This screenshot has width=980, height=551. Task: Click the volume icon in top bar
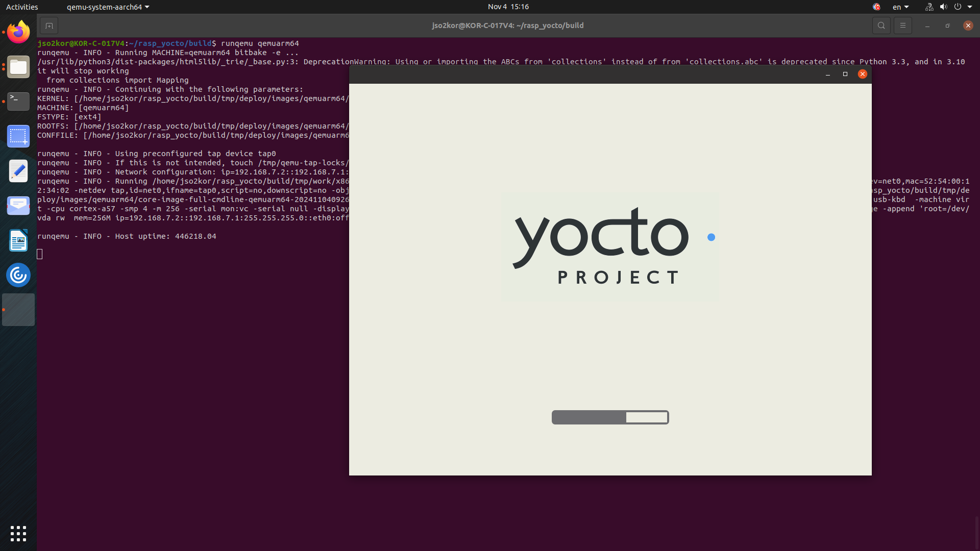point(943,7)
